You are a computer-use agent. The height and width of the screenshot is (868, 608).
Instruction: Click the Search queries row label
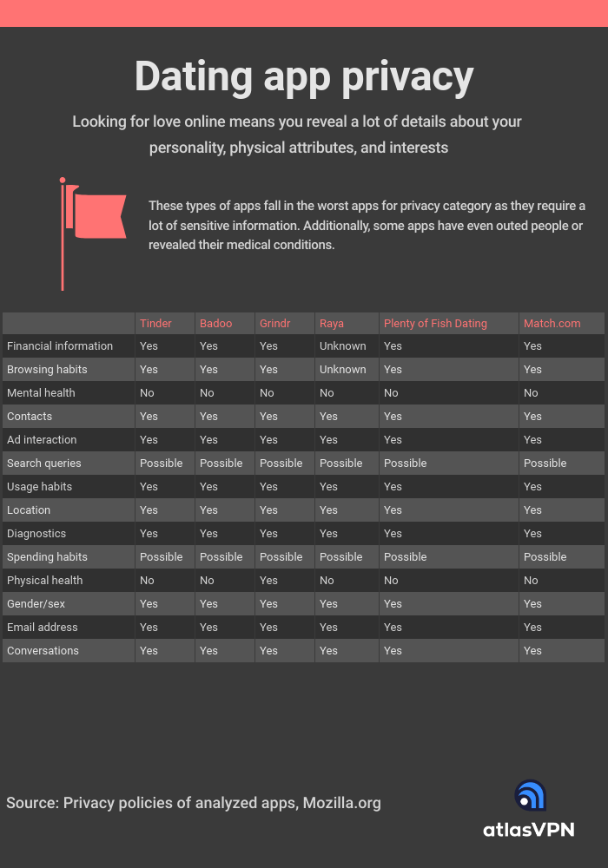coord(43,464)
